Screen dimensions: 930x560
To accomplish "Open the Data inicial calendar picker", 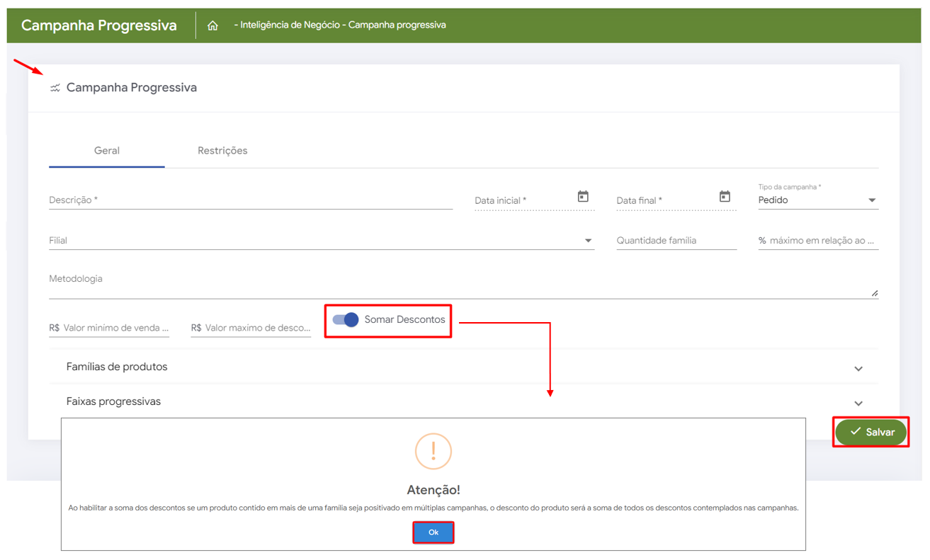I will [583, 197].
